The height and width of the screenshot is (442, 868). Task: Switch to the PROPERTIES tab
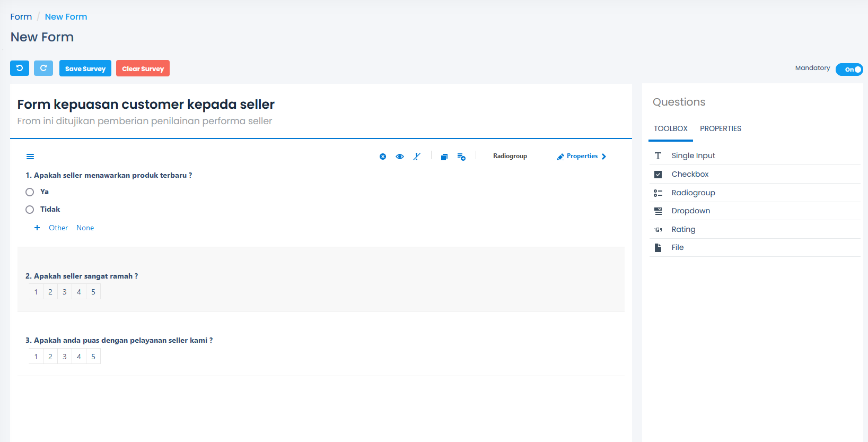pyautogui.click(x=721, y=128)
